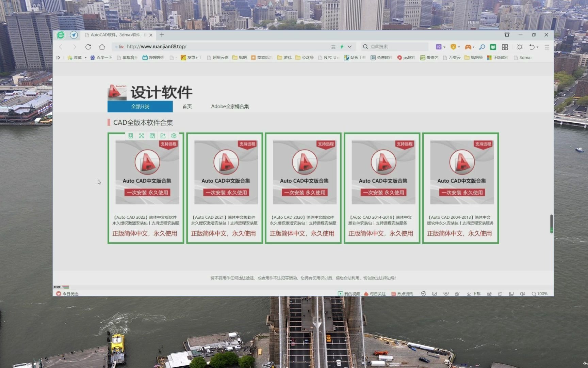588x368 pixels.
Task: Open the 游戏 bookmark folder
Action: click(284, 58)
